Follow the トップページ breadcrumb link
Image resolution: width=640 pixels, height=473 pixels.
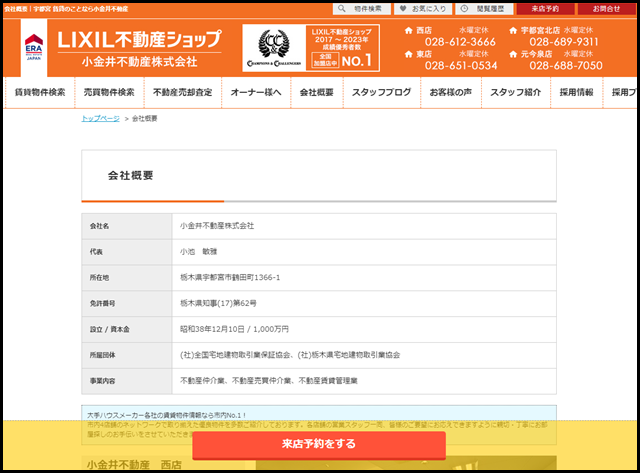[x=100, y=118]
